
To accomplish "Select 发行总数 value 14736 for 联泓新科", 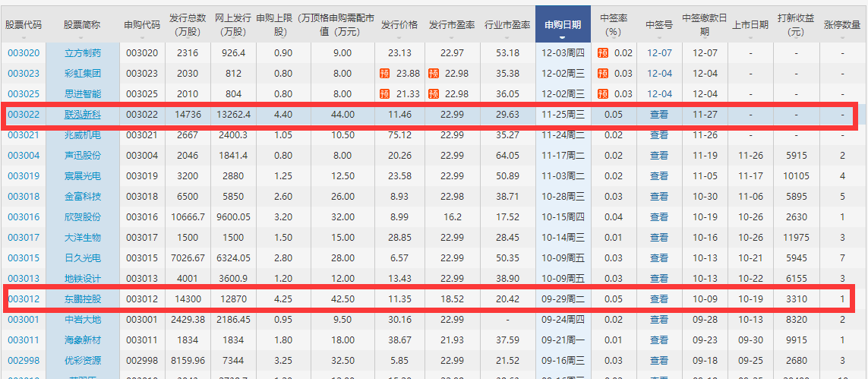I will point(188,115).
